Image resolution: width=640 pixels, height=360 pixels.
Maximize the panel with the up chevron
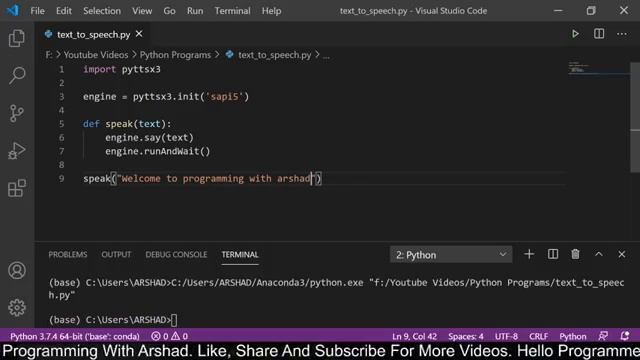pos(599,254)
